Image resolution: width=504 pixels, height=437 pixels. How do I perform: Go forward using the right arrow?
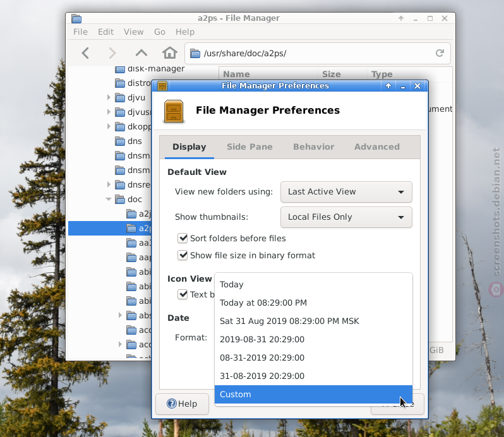coord(112,53)
